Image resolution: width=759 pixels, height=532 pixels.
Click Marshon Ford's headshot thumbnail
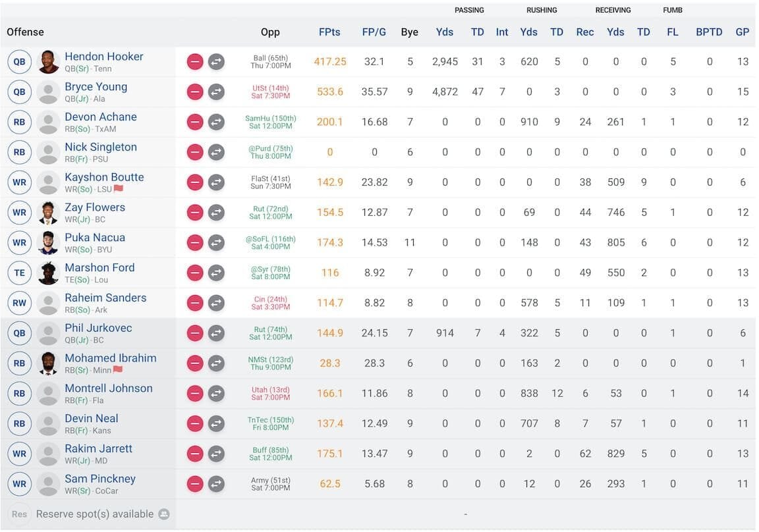point(48,273)
